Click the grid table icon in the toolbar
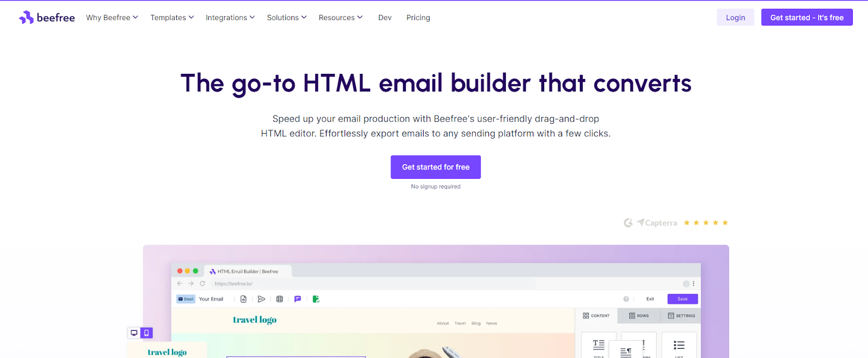This screenshot has width=868, height=358. point(279,299)
